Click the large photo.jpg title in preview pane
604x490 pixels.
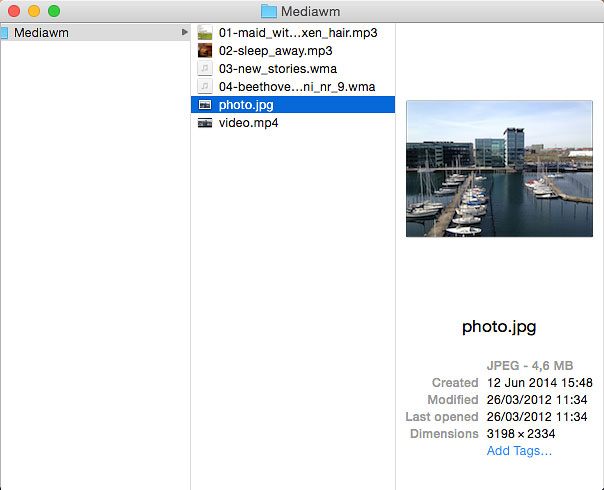coord(499,327)
